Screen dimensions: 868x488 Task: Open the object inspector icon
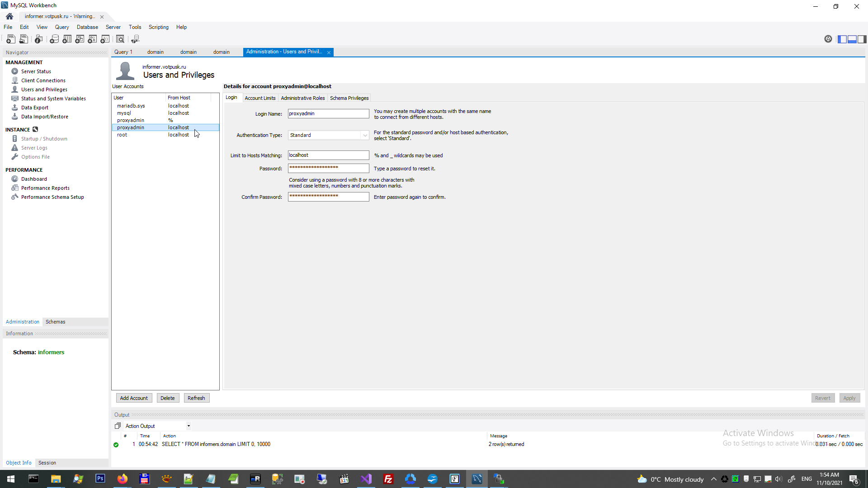point(39,39)
